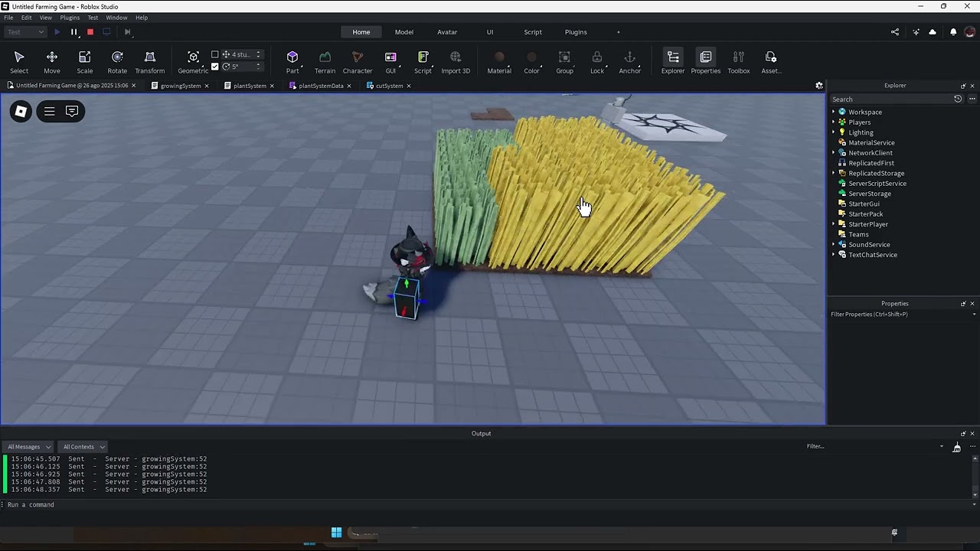The width and height of the screenshot is (980, 551).
Task: Open the Explorer more options menu
Action: [x=972, y=99]
